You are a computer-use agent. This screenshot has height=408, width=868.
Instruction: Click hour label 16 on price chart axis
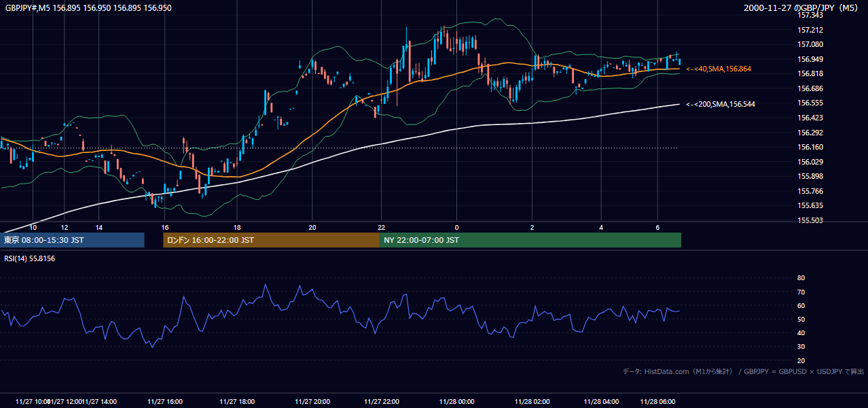(165, 227)
